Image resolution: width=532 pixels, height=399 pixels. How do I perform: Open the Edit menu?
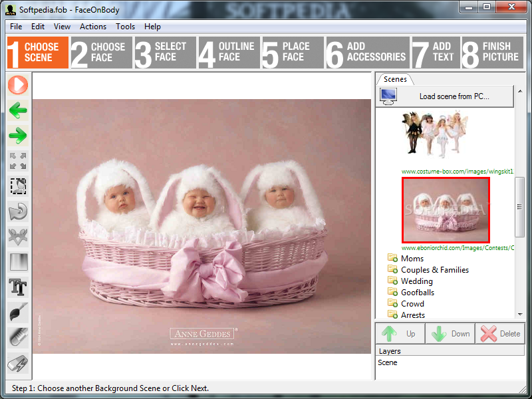click(38, 27)
